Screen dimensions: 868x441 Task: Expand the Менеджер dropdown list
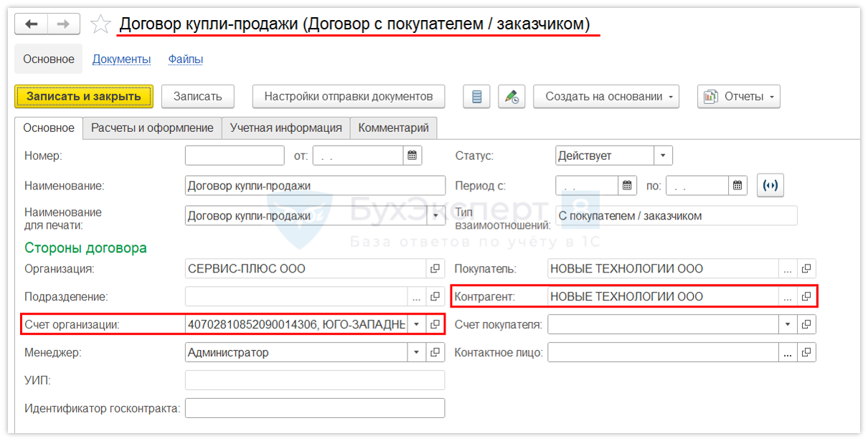pyautogui.click(x=416, y=352)
